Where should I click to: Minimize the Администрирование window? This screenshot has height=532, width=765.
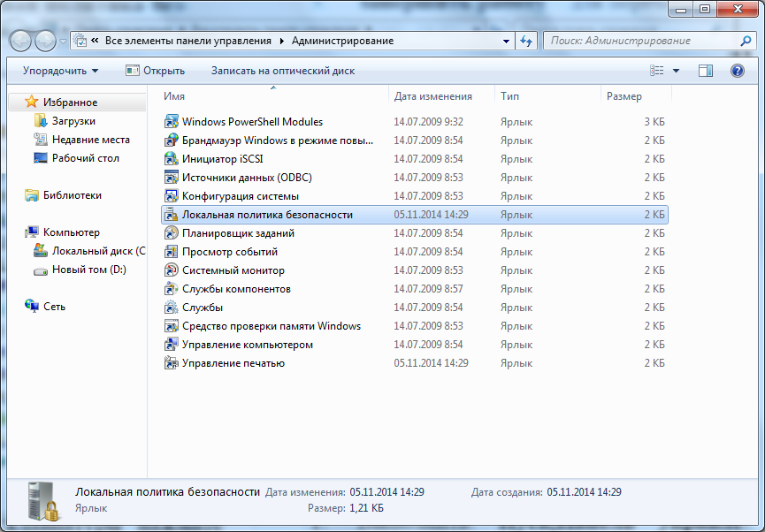click(681, 9)
